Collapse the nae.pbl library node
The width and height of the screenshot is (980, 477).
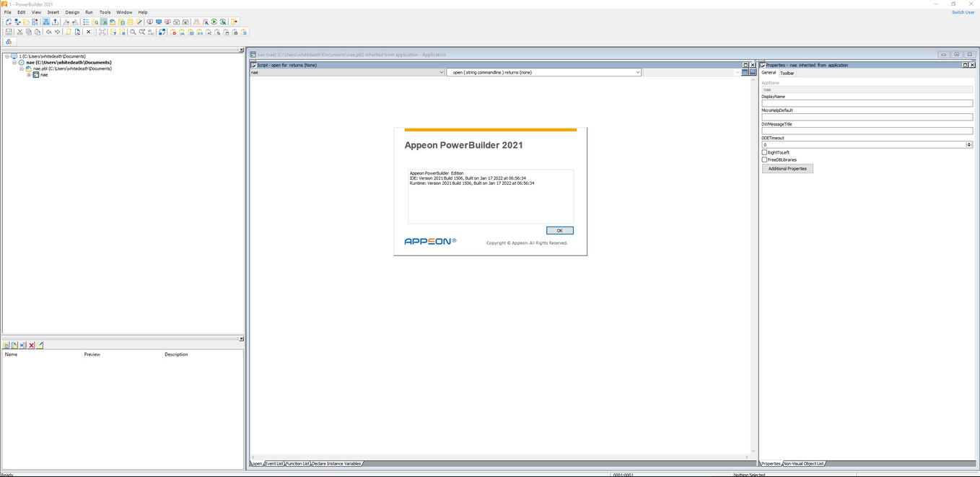(22, 69)
